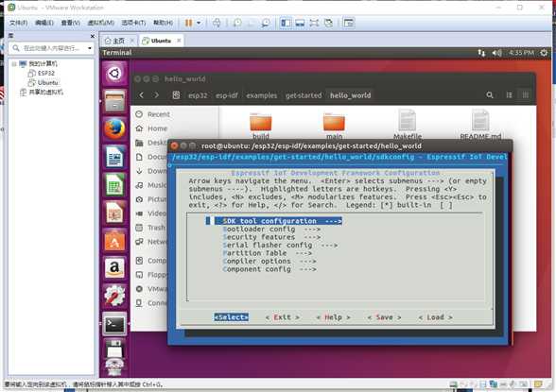The width and height of the screenshot is (556, 392).
Task: Open the session gear menu icon
Action: (x=544, y=53)
